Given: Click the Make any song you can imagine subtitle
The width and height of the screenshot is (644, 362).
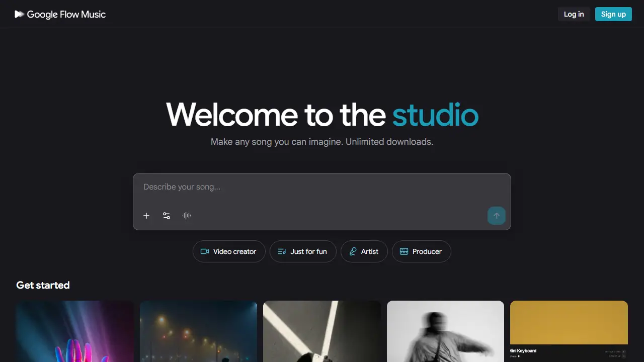Looking at the screenshot, I should coord(322,142).
